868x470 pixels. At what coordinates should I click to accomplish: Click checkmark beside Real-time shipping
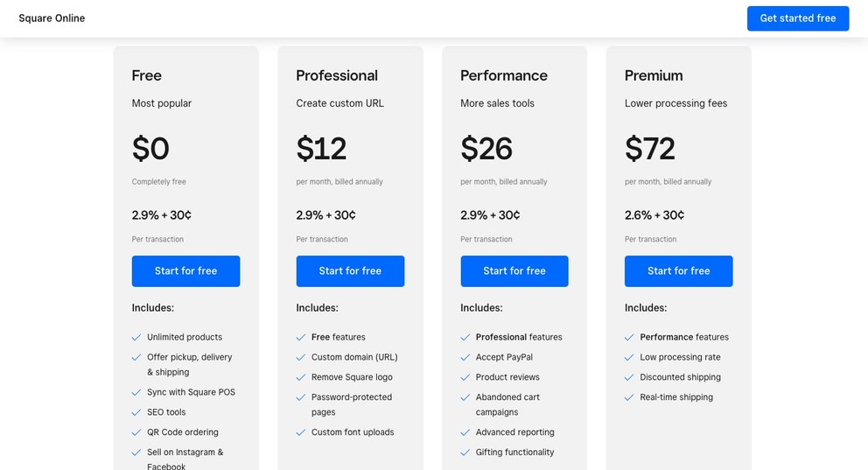pos(629,397)
